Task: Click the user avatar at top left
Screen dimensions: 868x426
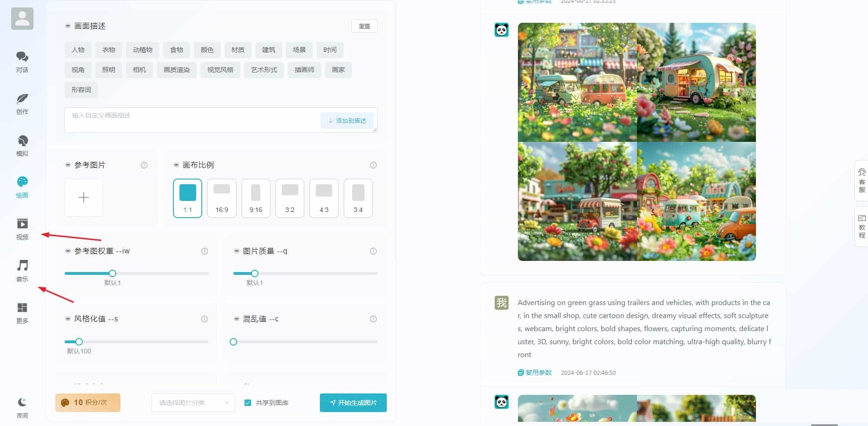Action: [x=22, y=19]
